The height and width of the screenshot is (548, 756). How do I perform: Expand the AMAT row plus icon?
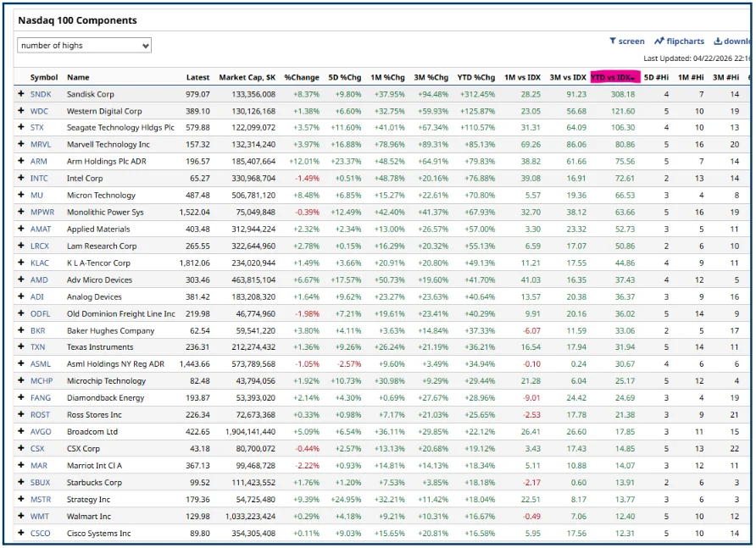click(x=20, y=229)
